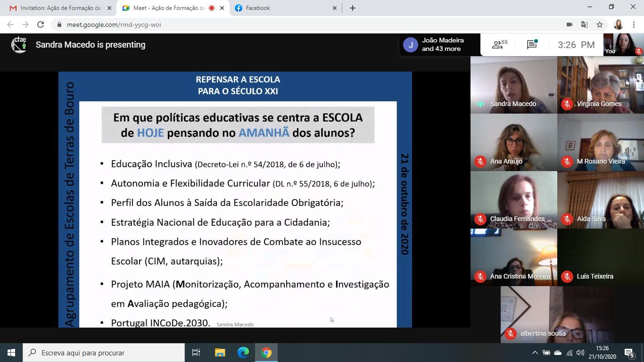Image resolution: width=644 pixels, height=362 pixels.
Task: Bookmark this page with star icon
Action: (600, 25)
